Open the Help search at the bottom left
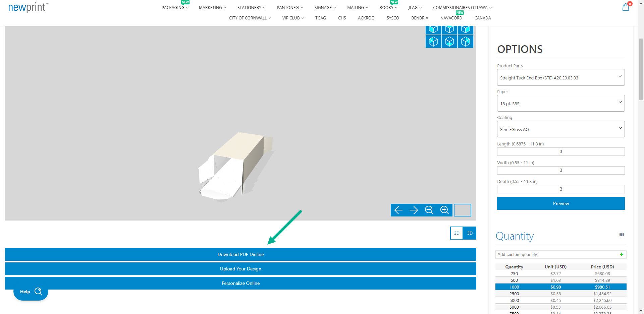This screenshot has width=644, height=314. 31,292
